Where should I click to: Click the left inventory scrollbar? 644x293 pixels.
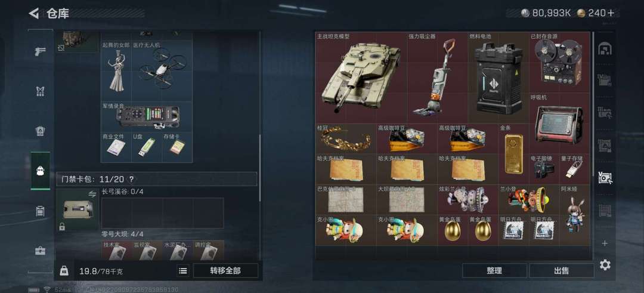click(260, 168)
